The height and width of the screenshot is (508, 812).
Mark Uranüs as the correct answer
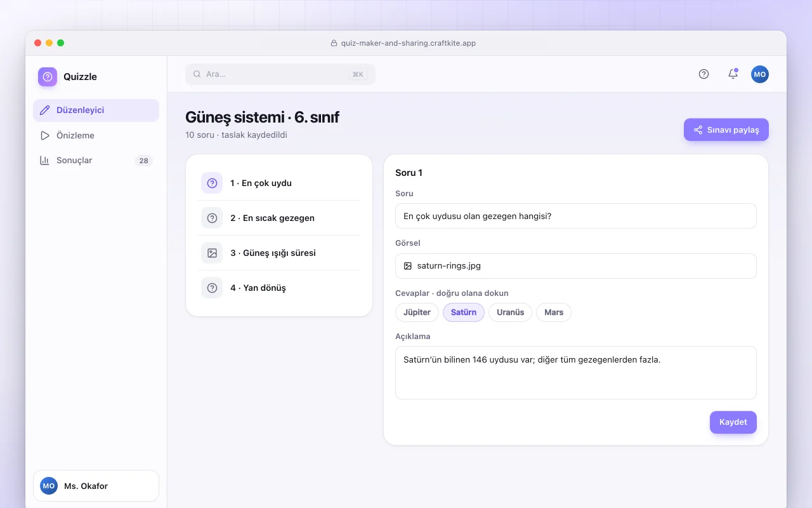click(x=510, y=312)
